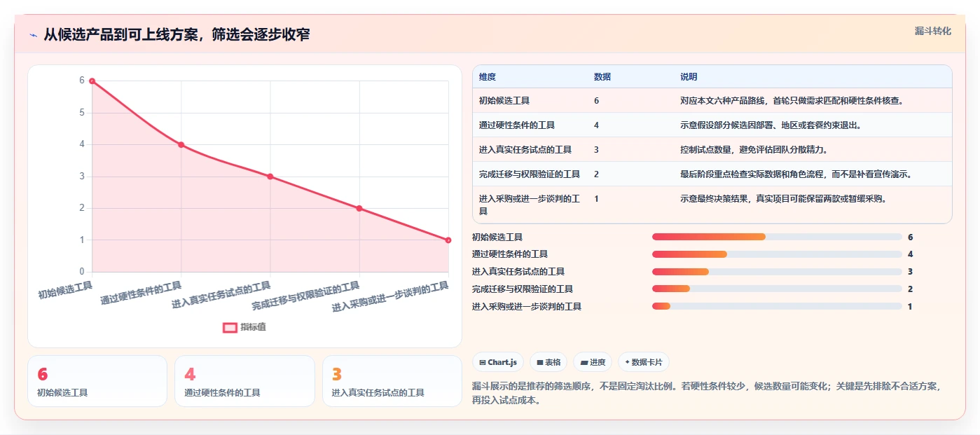Click the Chart.js chip
Screen dimensions: 980x435
[498, 362]
